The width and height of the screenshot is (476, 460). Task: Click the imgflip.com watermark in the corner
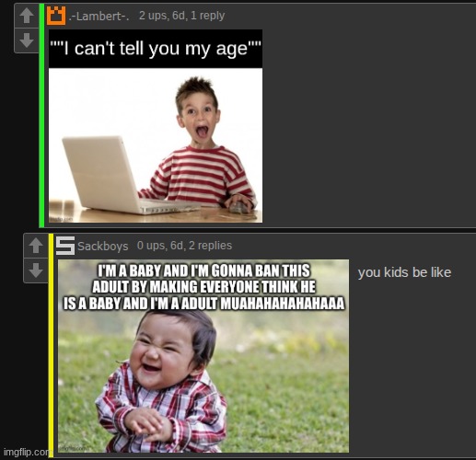[x=27, y=452]
